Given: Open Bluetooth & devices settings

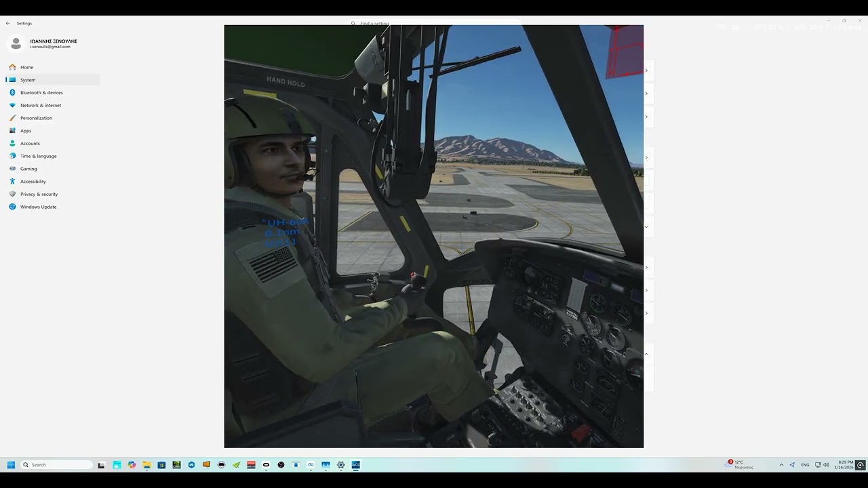Looking at the screenshot, I should point(53,92).
